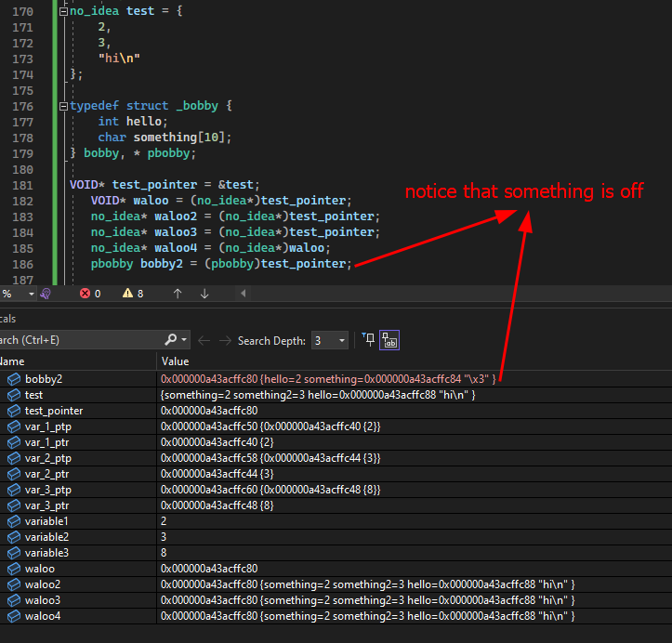This screenshot has height=643, width=672.
Task: Select the test variable icon
Action: [14, 395]
